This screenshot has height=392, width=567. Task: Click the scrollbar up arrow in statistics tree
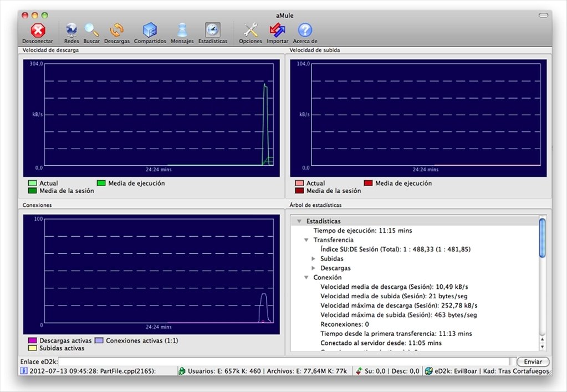click(x=542, y=339)
